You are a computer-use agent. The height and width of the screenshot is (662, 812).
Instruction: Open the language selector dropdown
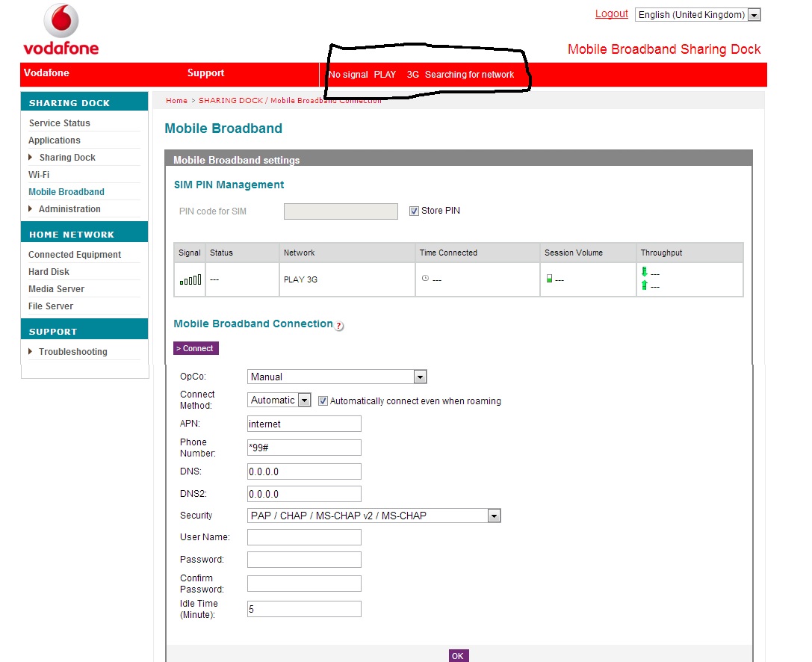(697, 15)
